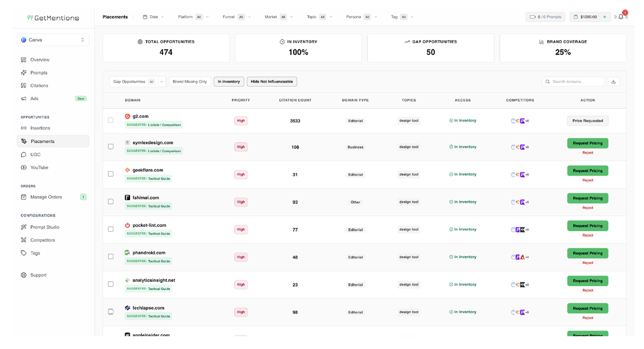
Task: Click Price Requested button for g2.com
Action: [x=588, y=121]
